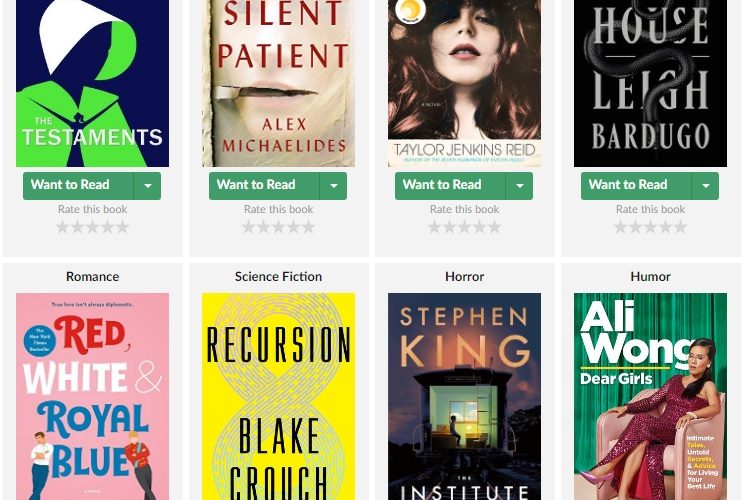Open Red, White & Royal Blue cover
The height and width of the screenshot is (500, 748).
(x=93, y=396)
